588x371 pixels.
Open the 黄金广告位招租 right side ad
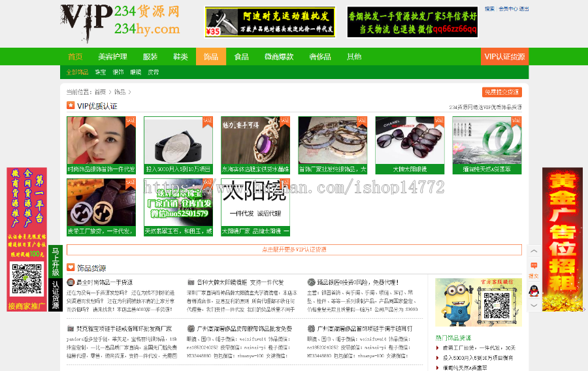[x=563, y=239]
